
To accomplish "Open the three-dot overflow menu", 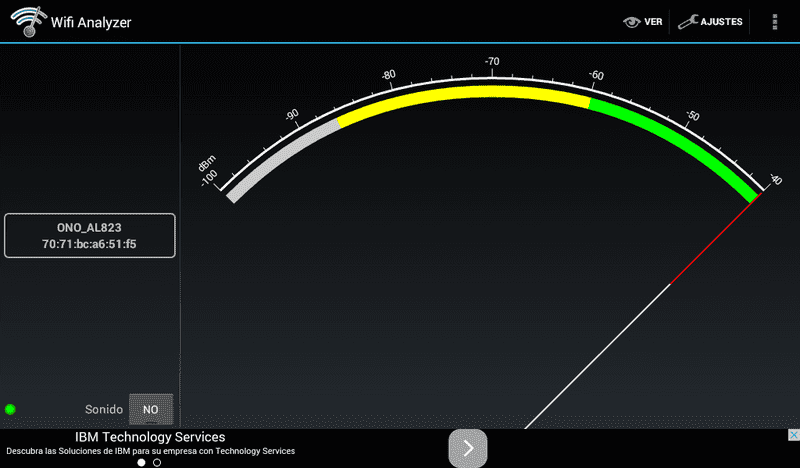I will 774,22.
